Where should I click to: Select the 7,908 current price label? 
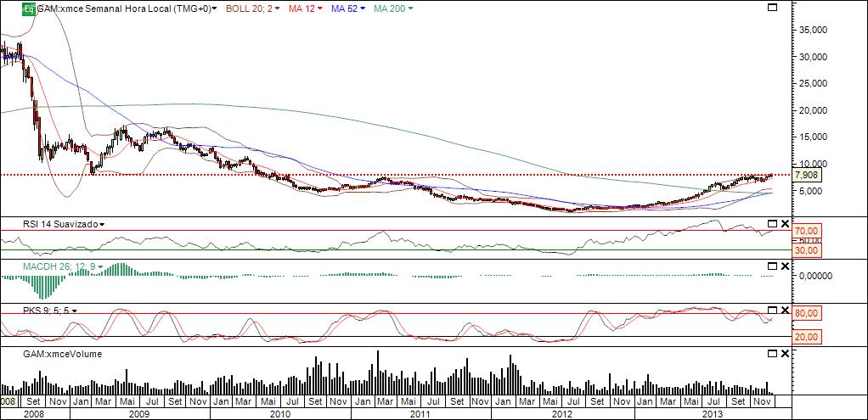(x=807, y=176)
